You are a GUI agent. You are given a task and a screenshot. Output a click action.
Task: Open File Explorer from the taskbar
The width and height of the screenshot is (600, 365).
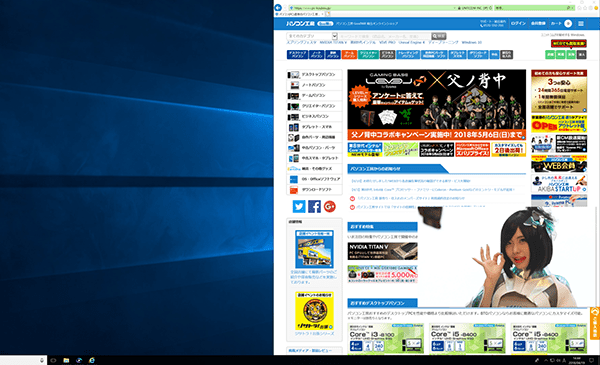coord(66,360)
